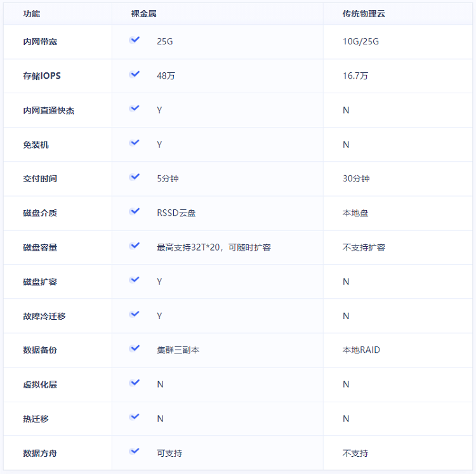Select the 48万 IOPS value
476x474 pixels.
click(166, 76)
